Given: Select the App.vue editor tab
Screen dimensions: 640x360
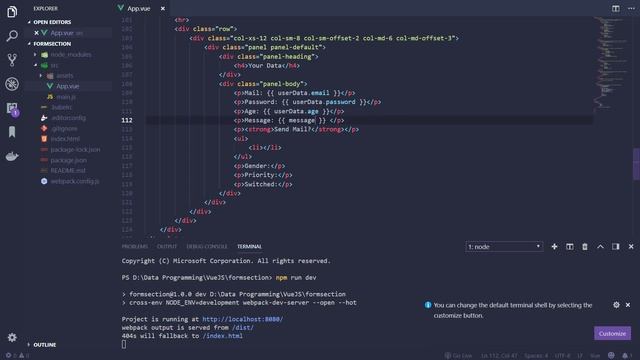Looking at the screenshot, I should (x=139, y=8).
